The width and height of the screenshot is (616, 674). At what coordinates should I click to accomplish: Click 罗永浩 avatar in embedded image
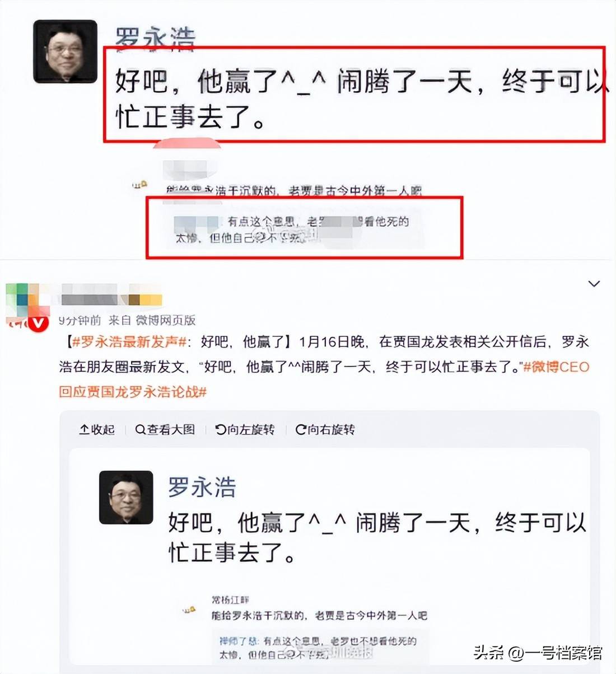pos(126,497)
